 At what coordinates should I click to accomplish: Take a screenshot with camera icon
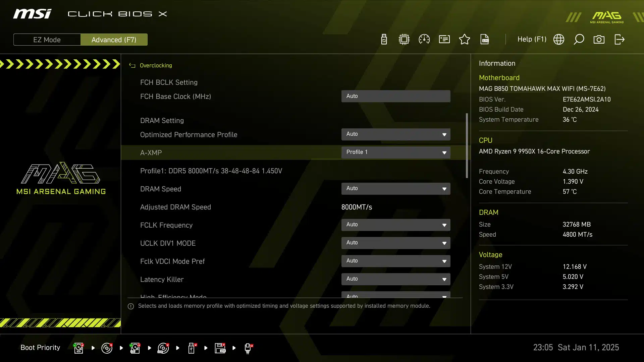(599, 40)
